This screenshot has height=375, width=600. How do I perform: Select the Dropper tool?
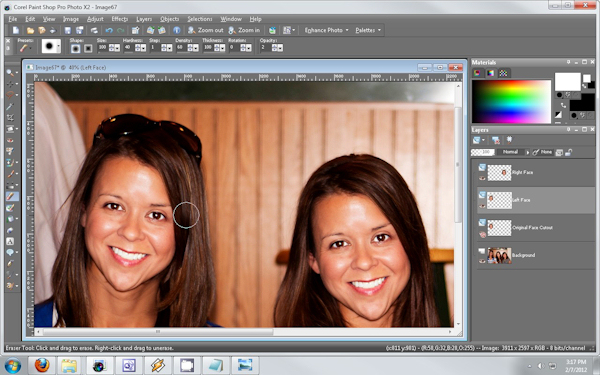pyautogui.click(x=10, y=106)
